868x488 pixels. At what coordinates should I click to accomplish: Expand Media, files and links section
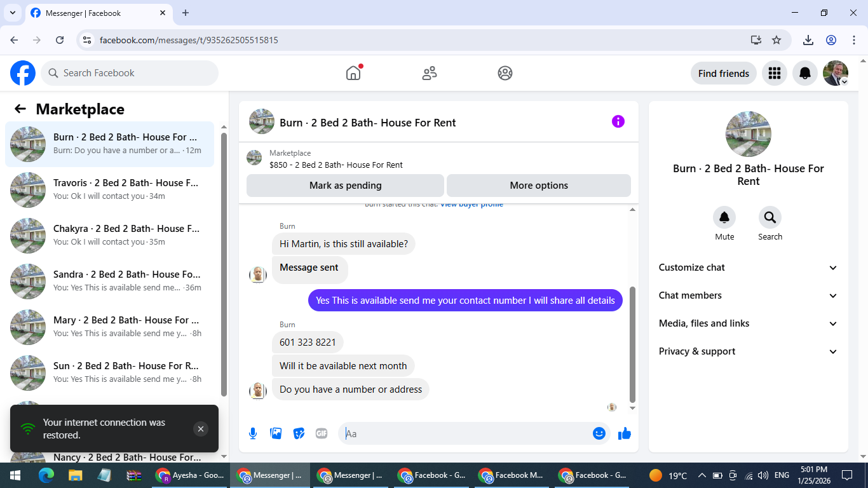(749, 323)
